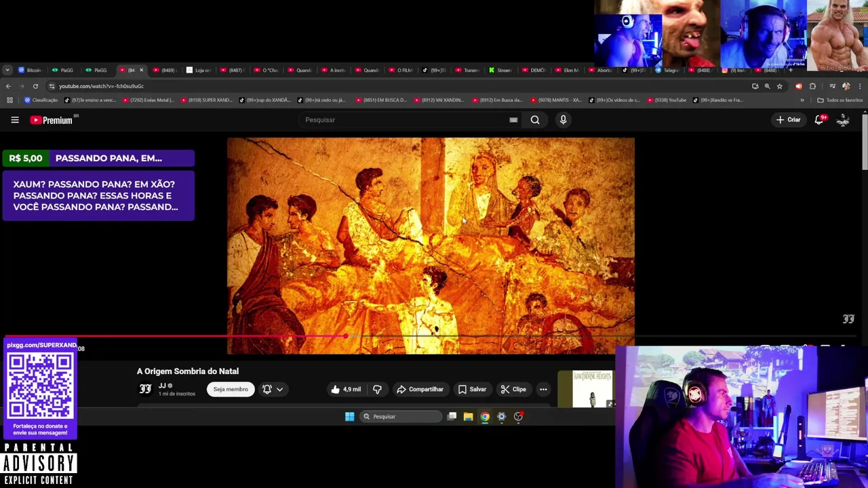The width and height of the screenshot is (868, 488).
Task: Switch to the Elon M tab
Action: 568,70
